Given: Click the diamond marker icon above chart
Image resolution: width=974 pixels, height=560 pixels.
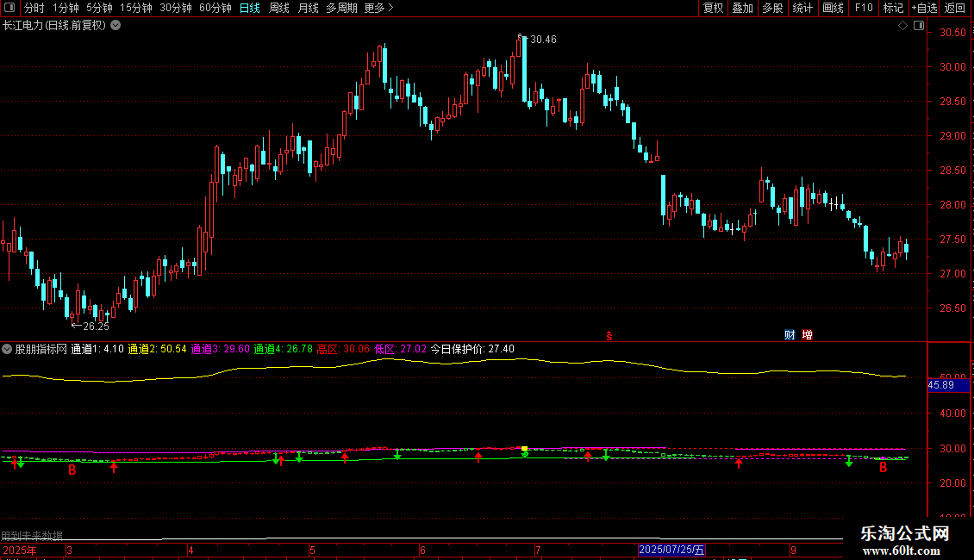Looking at the screenshot, I should tap(903, 26).
